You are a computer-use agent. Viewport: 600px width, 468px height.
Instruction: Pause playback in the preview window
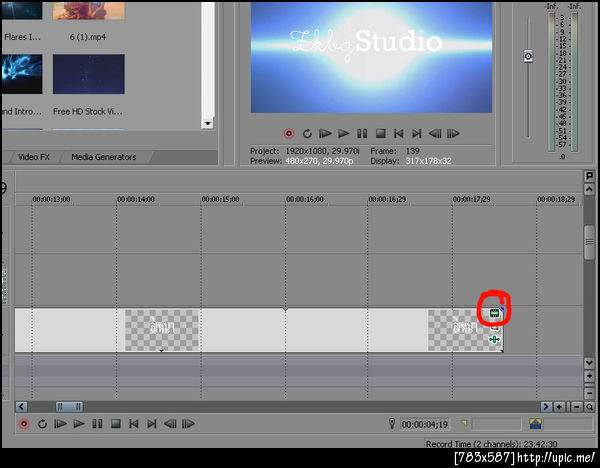(x=362, y=134)
